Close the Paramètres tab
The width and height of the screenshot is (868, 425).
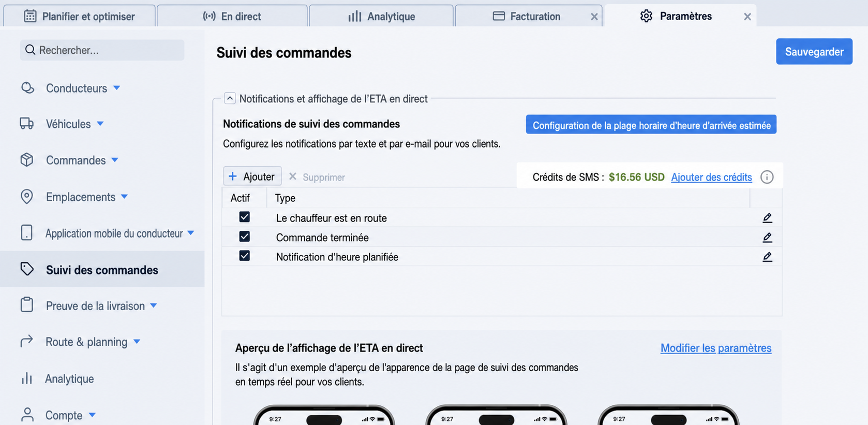click(747, 17)
